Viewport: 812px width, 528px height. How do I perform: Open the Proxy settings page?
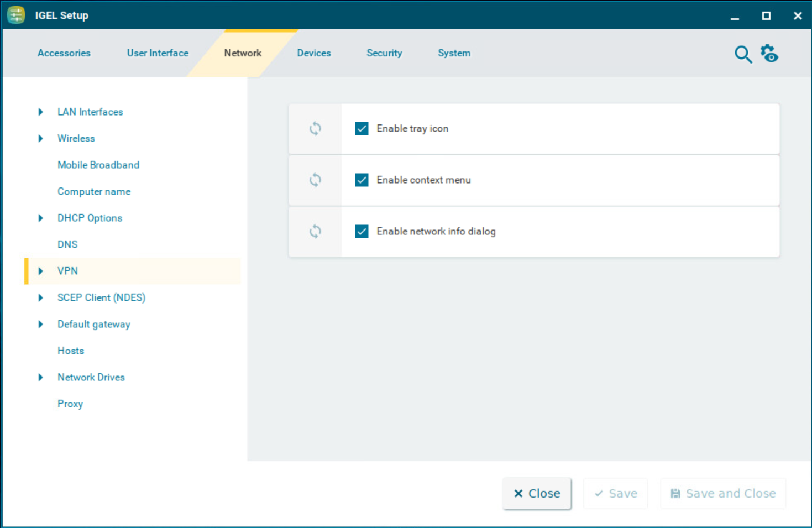click(x=70, y=404)
